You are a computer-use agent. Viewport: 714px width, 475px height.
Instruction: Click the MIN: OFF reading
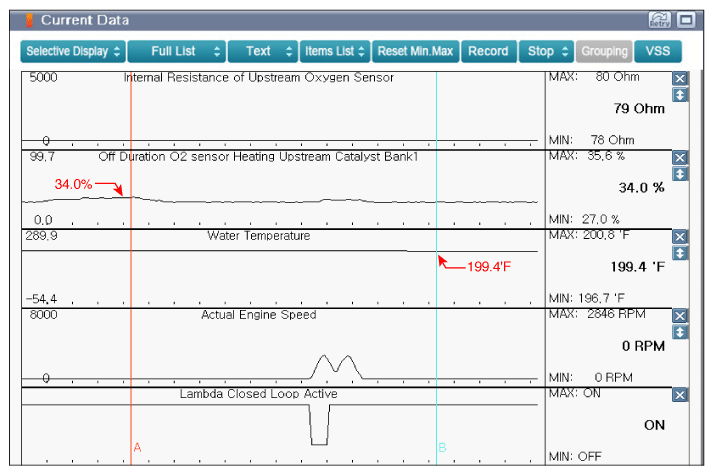[x=575, y=456]
